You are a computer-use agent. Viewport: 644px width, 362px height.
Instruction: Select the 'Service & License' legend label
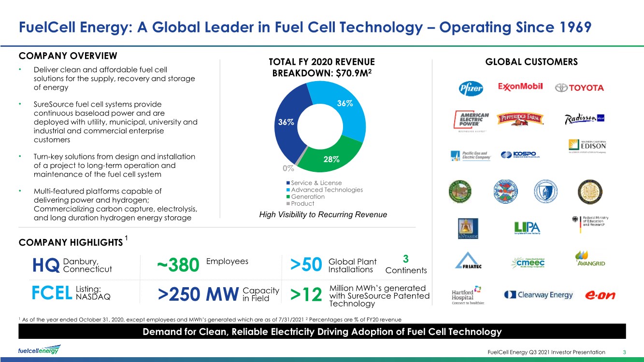pyautogui.click(x=316, y=183)
